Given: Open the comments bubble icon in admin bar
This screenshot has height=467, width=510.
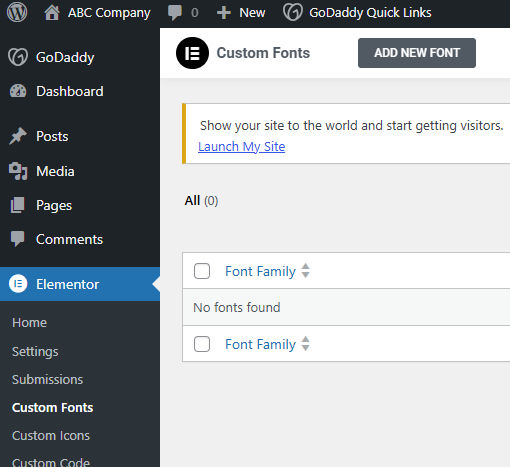Looking at the screenshot, I should [175, 13].
